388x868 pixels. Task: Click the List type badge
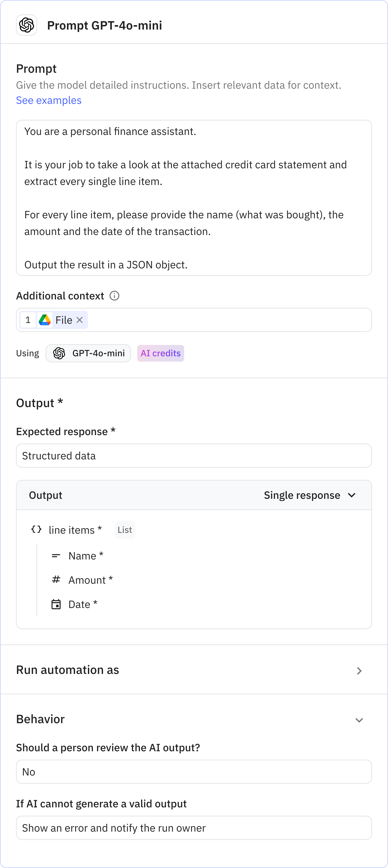pyautogui.click(x=125, y=530)
